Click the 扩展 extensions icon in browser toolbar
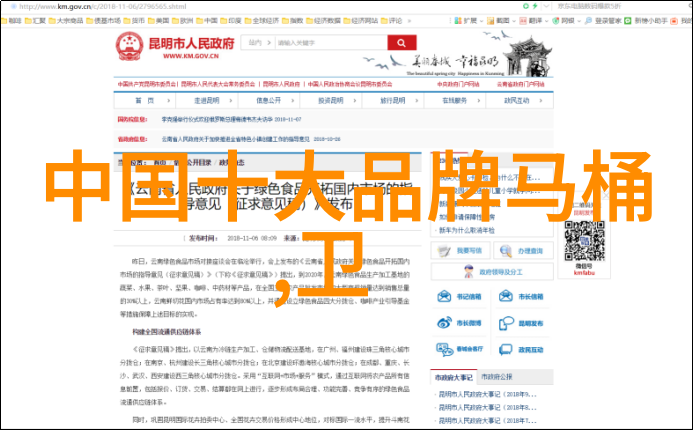This screenshot has height=431, width=694. click(458, 21)
